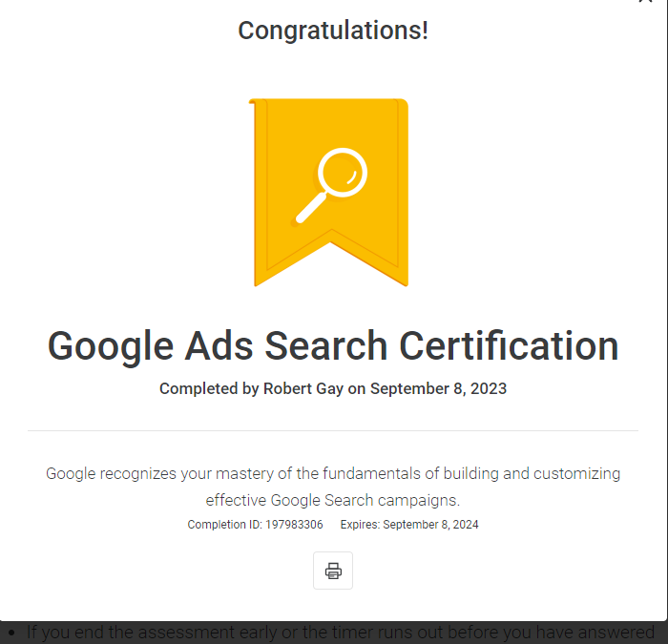Click background text about ending assessment early

coord(341,633)
